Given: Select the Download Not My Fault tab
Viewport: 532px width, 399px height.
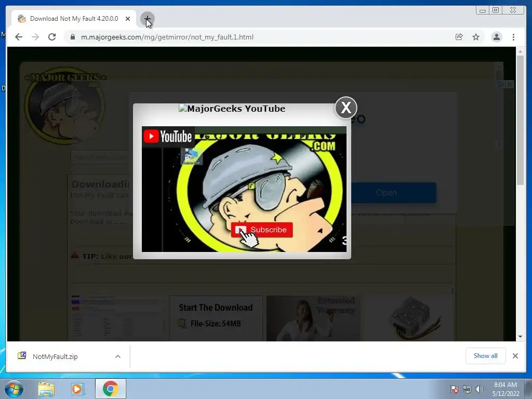Looking at the screenshot, I should [74, 19].
